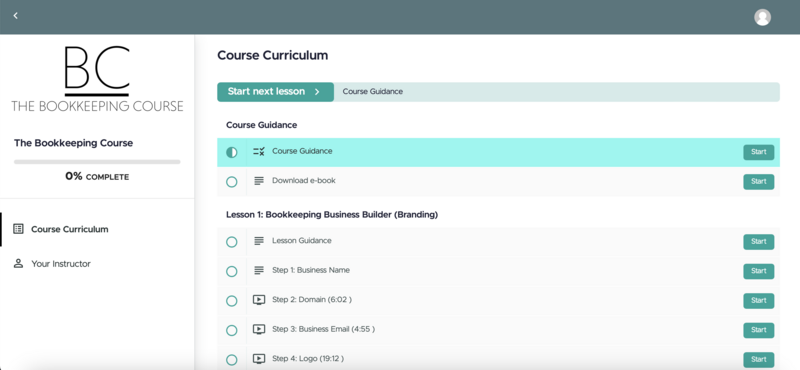Open Step 2: Domain (6:02)
The width and height of the screenshot is (800, 370).
498,301
